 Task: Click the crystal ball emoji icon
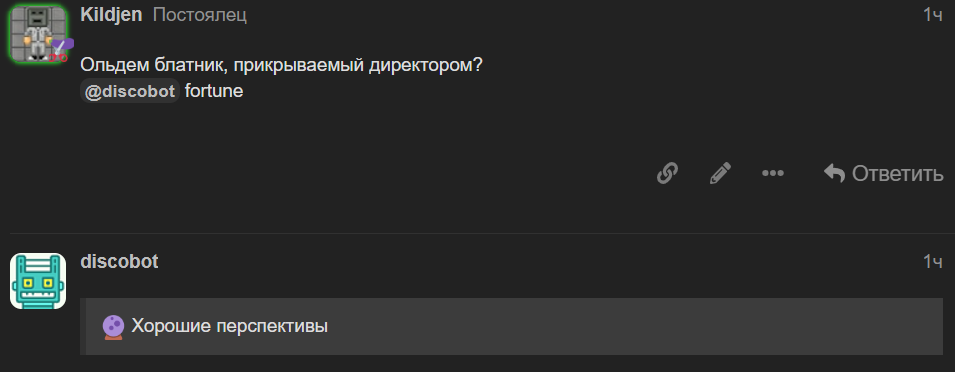pyautogui.click(x=113, y=327)
